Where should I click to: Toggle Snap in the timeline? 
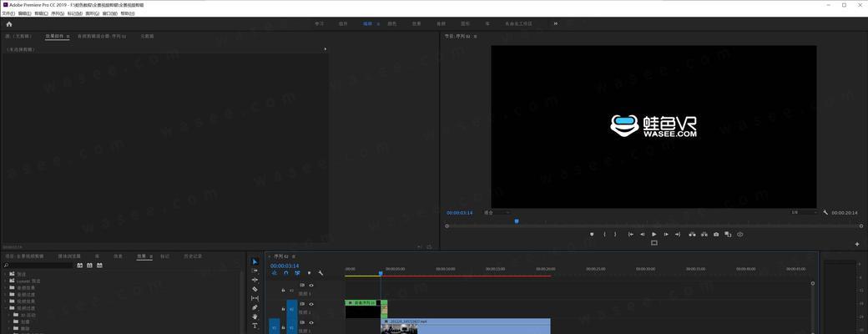pos(285,273)
